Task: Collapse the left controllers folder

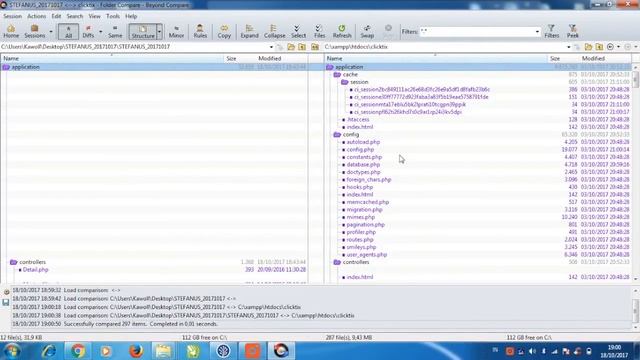Action: [13, 262]
